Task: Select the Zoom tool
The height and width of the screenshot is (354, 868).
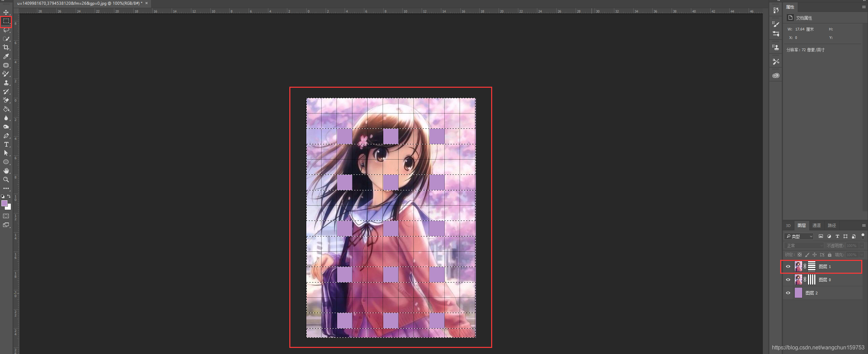Action: point(6,180)
